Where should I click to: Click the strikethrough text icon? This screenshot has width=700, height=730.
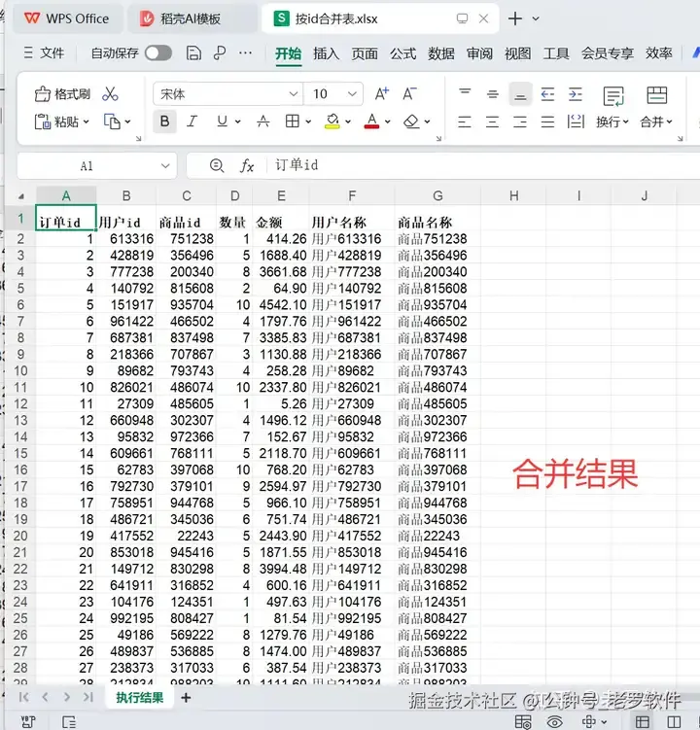(x=263, y=122)
